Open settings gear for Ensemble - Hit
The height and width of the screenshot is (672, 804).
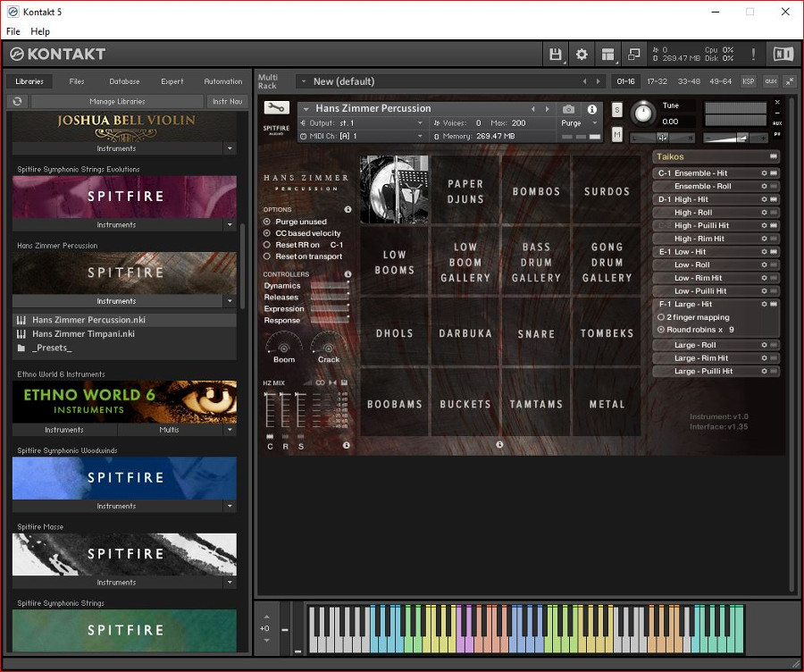coord(764,172)
